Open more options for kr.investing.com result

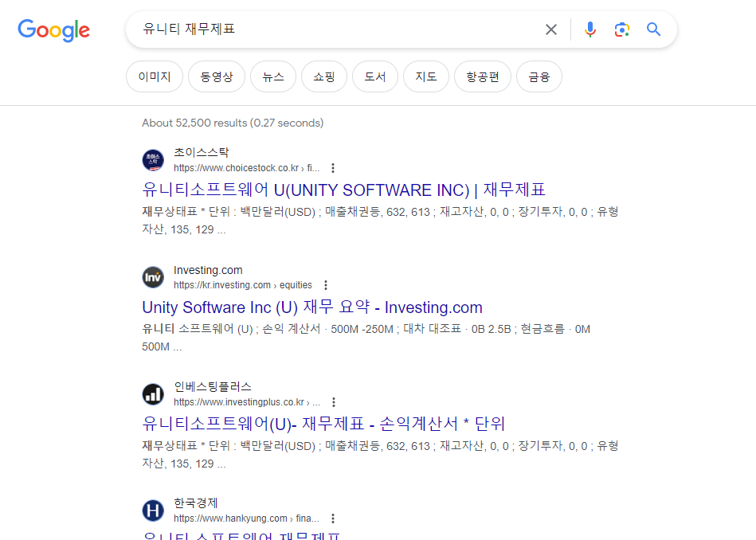point(326,285)
